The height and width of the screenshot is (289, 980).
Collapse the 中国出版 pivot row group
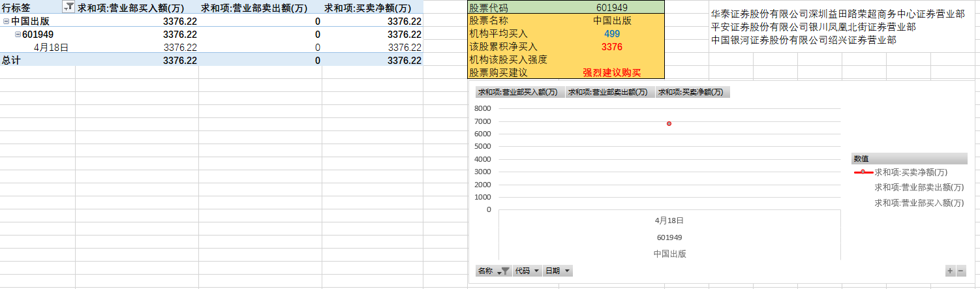click(x=6, y=21)
